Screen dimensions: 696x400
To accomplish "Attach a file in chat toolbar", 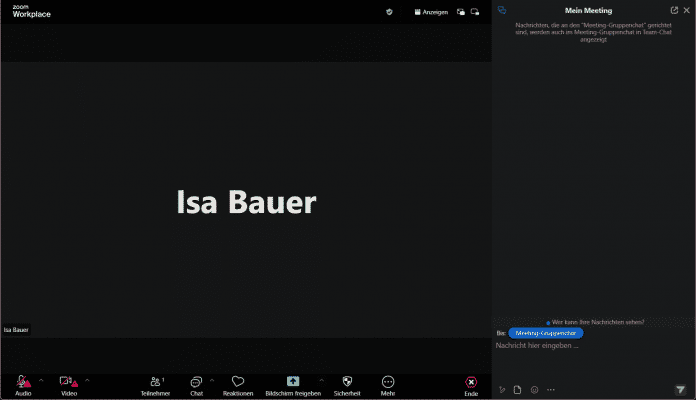I will [518, 389].
